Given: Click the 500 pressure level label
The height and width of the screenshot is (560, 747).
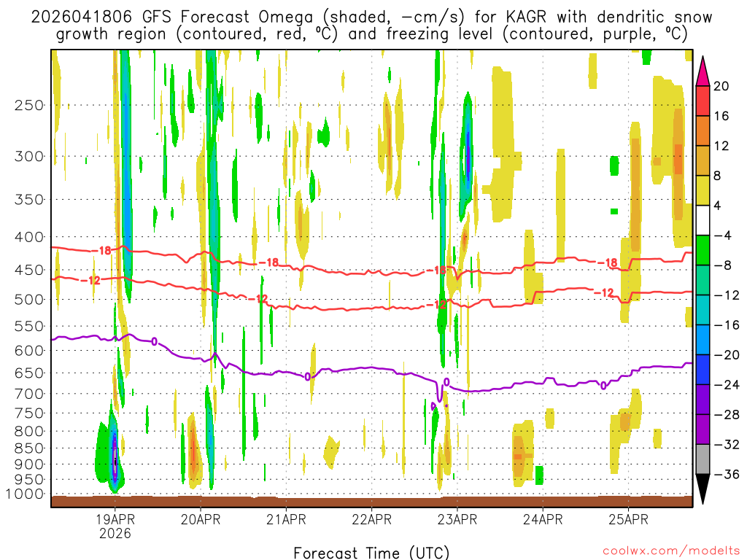Looking at the screenshot, I should coord(29,300).
